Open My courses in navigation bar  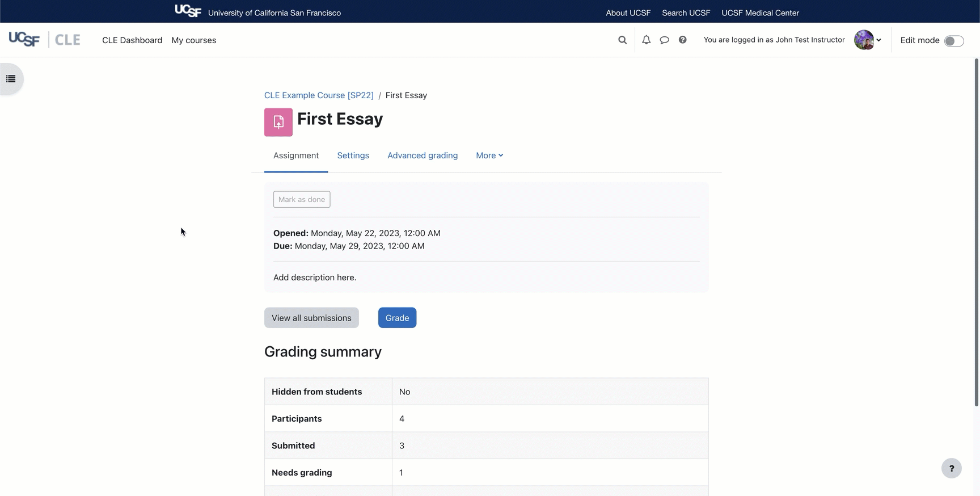tap(193, 40)
